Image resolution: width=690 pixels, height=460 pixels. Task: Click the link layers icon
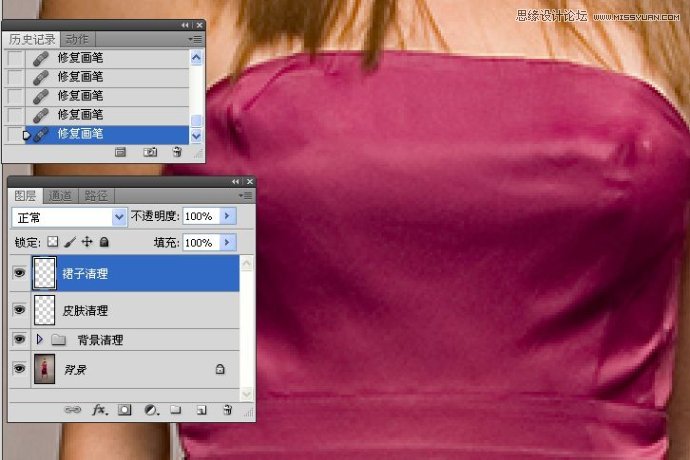coord(73,410)
